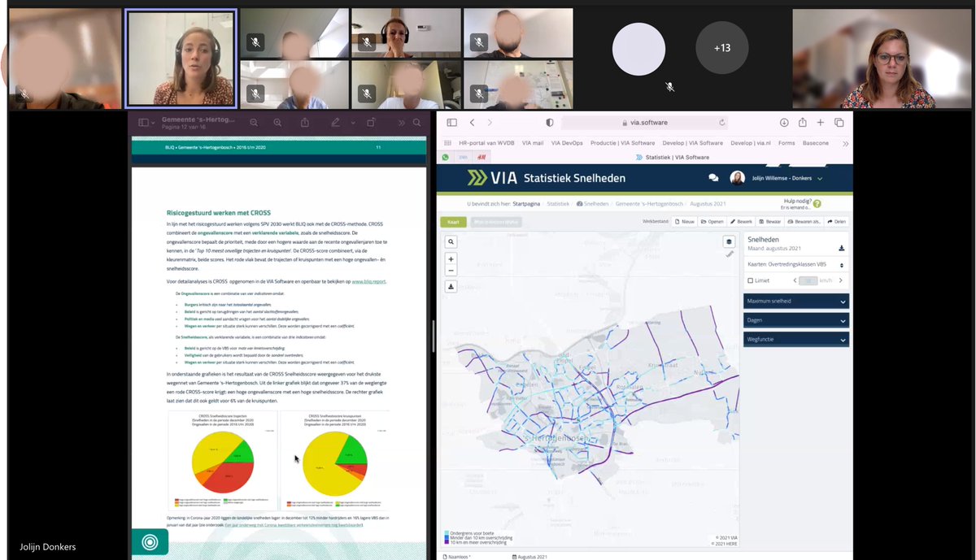976x560 pixels.
Task: Select the markup pen tool in Preview
Action: coord(336,122)
